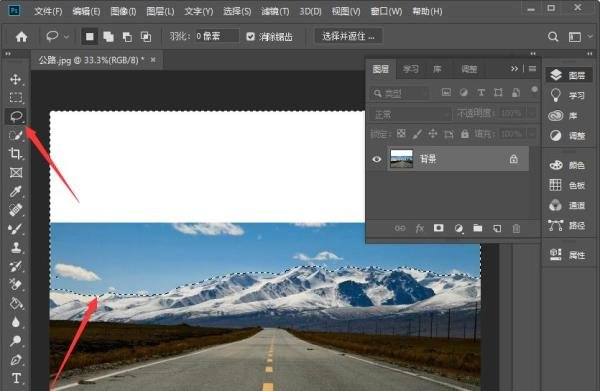Open the Swatches panel button

pyautogui.click(x=568, y=186)
